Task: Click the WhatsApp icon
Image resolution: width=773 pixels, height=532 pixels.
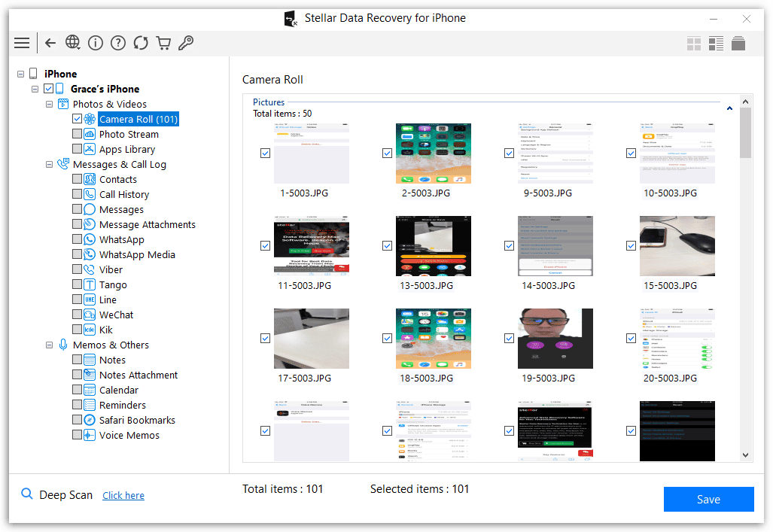Action: click(x=90, y=239)
